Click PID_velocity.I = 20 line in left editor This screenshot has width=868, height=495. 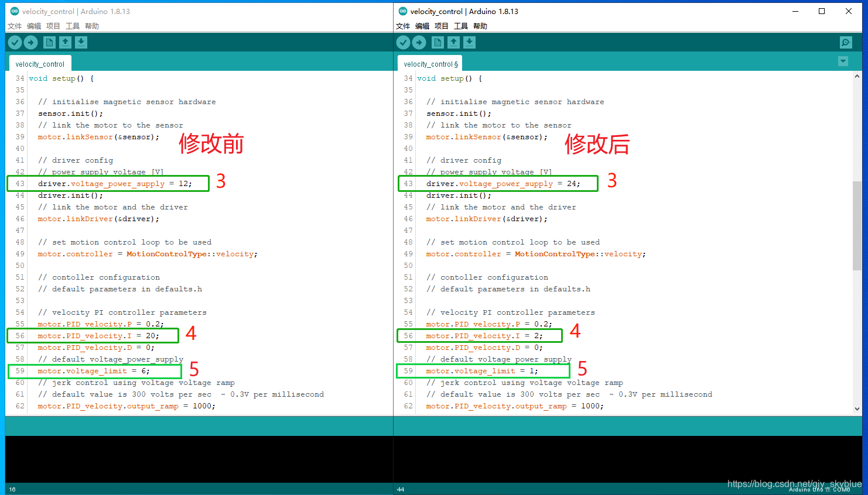pyautogui.click(x=98, y=336)
